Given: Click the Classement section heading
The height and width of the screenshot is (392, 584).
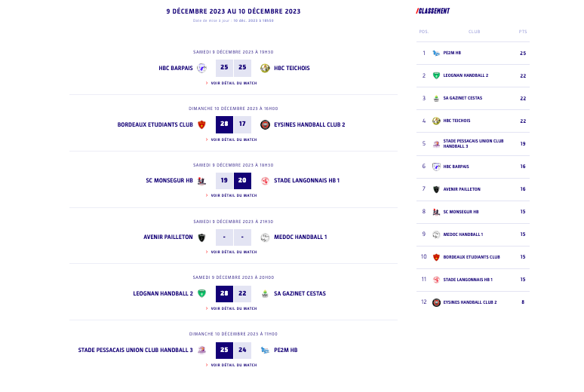Looking at the screenshot, I should [433, 11].
